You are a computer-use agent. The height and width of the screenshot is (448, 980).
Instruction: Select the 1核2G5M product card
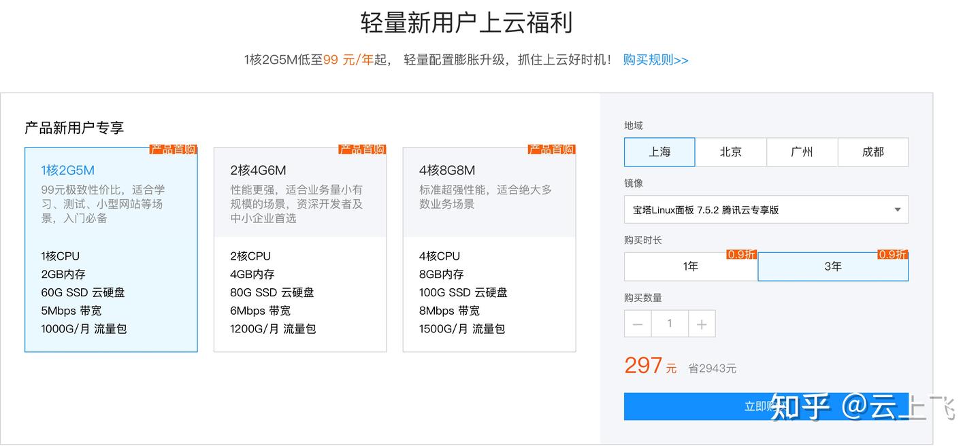111,249
